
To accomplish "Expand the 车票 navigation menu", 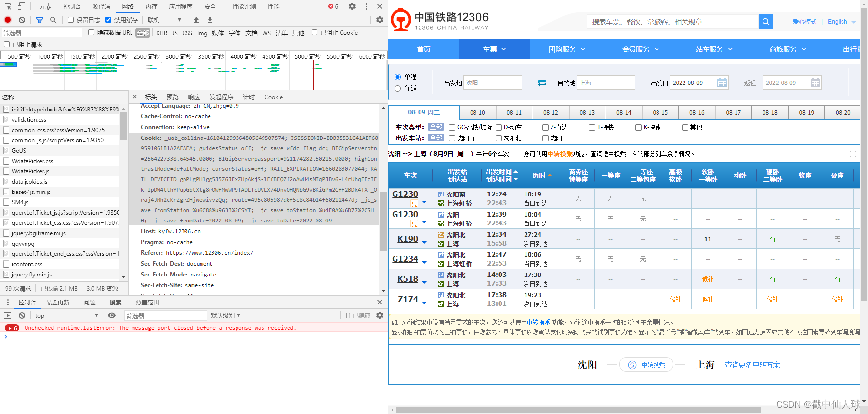I will [495, 49].
